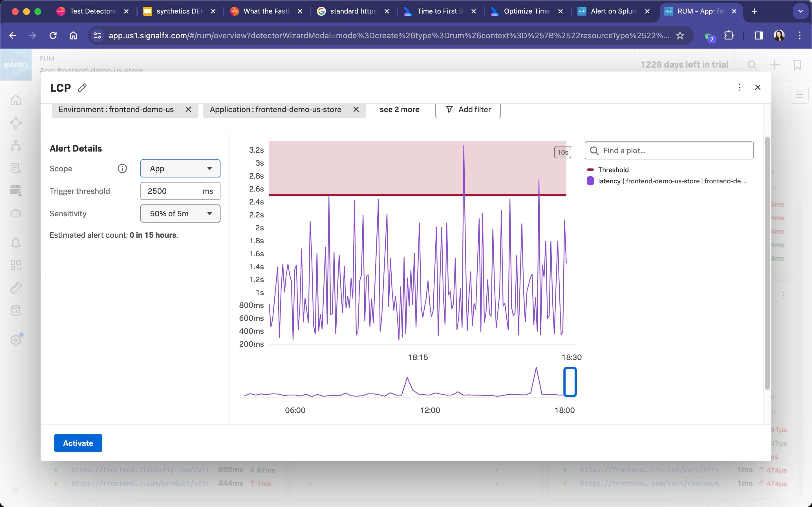Open the three-dot menu in the LCP dialog
Image resolution: width=812 pixels, height=507 pixels.
(740, 88)
